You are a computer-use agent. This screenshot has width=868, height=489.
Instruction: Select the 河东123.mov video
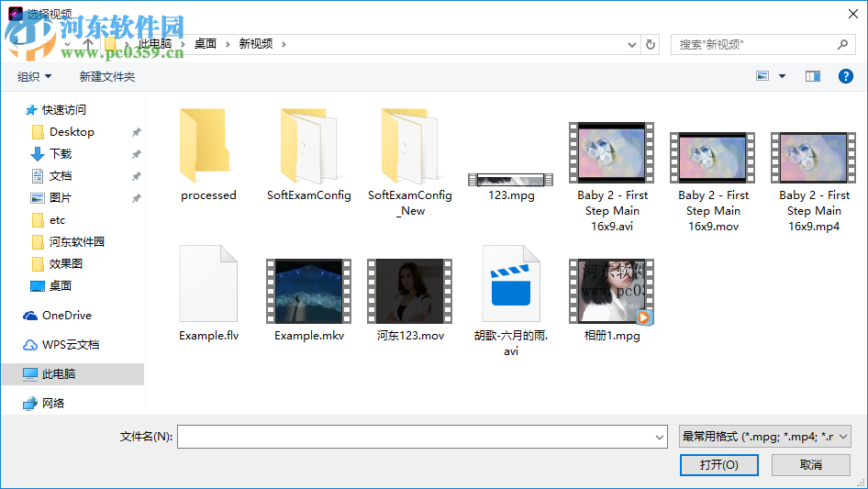(410, 300)
